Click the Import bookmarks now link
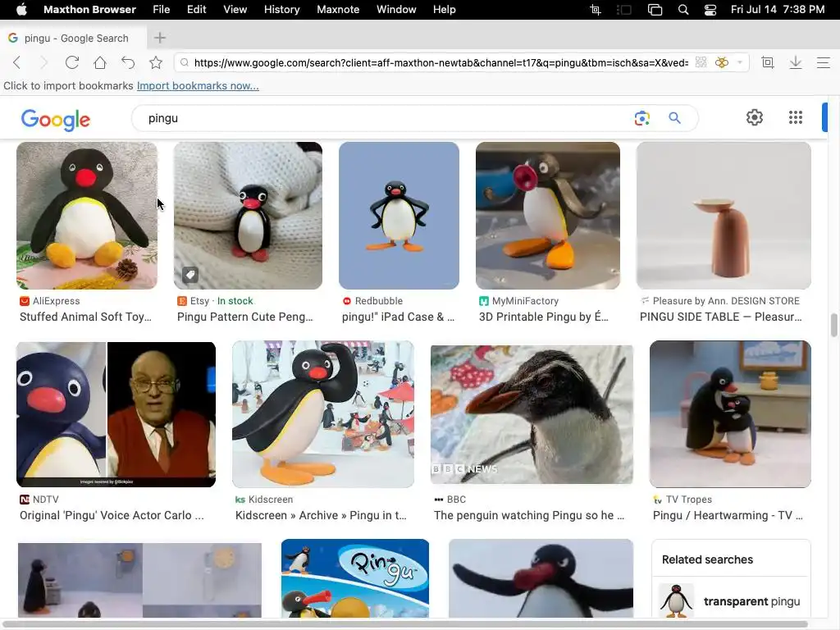The width and height of the screenshot is (840, 630). click(198, 85)
